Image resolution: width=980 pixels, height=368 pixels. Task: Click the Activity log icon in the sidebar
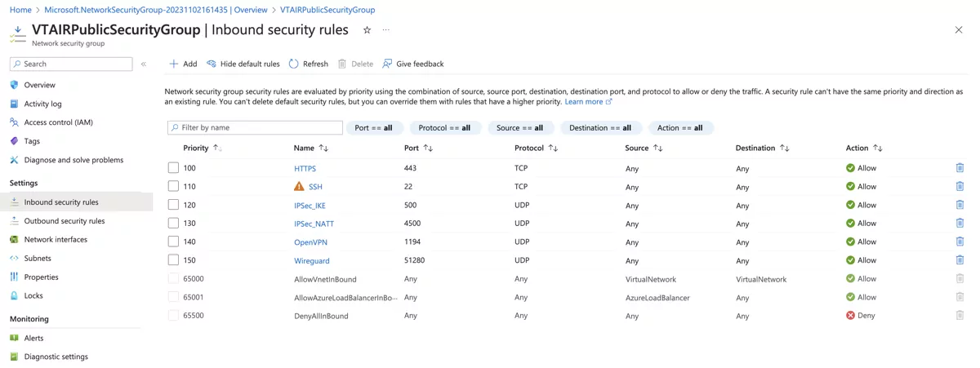14,104
